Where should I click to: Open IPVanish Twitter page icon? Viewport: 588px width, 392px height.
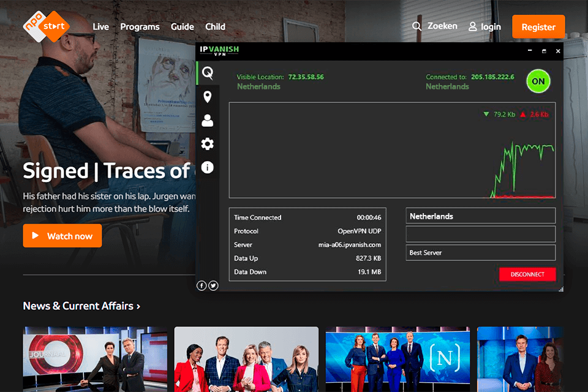213,286
